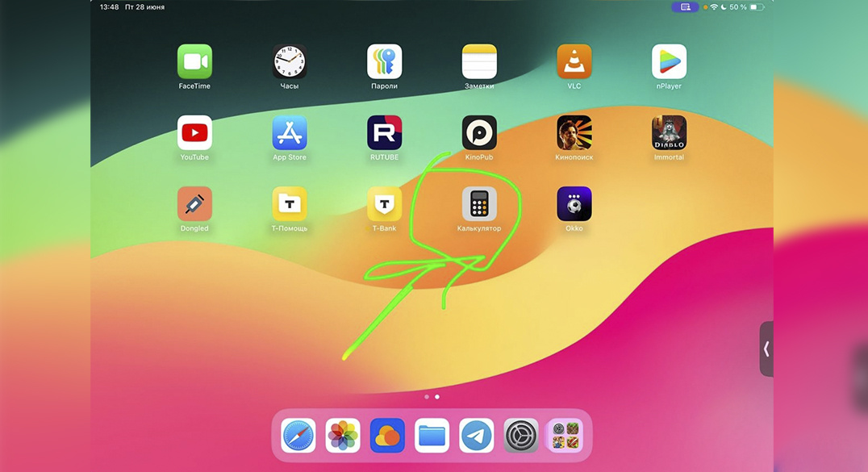Launch the Dongled app
868x472 pixels.
pyautogui.click(x=194, y=204)
